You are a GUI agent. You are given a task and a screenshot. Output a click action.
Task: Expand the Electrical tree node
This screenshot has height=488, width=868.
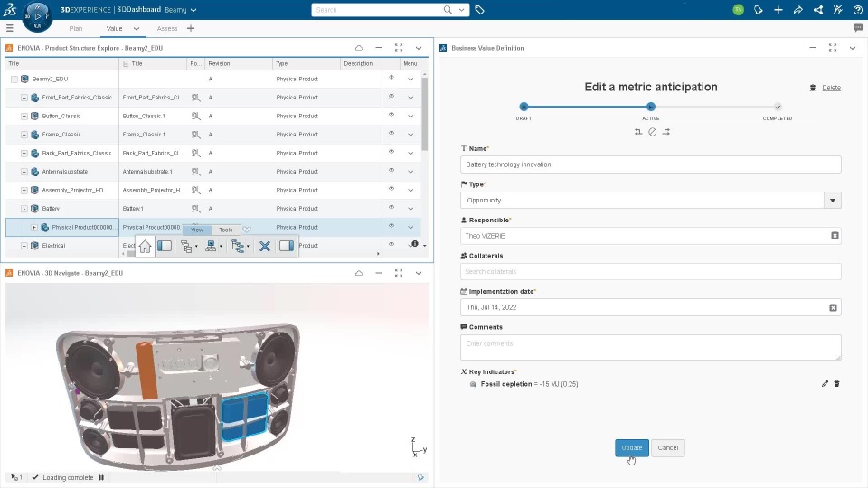(24, 246)
